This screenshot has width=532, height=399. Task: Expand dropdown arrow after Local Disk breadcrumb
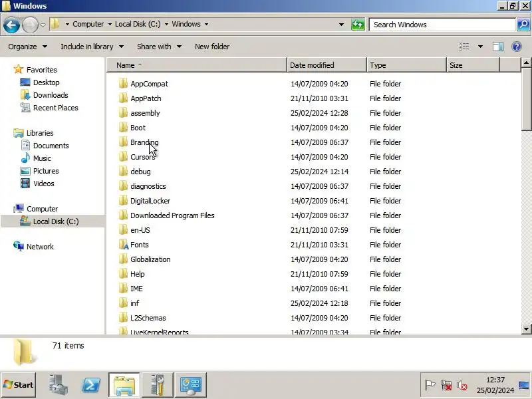click(167, 24)
